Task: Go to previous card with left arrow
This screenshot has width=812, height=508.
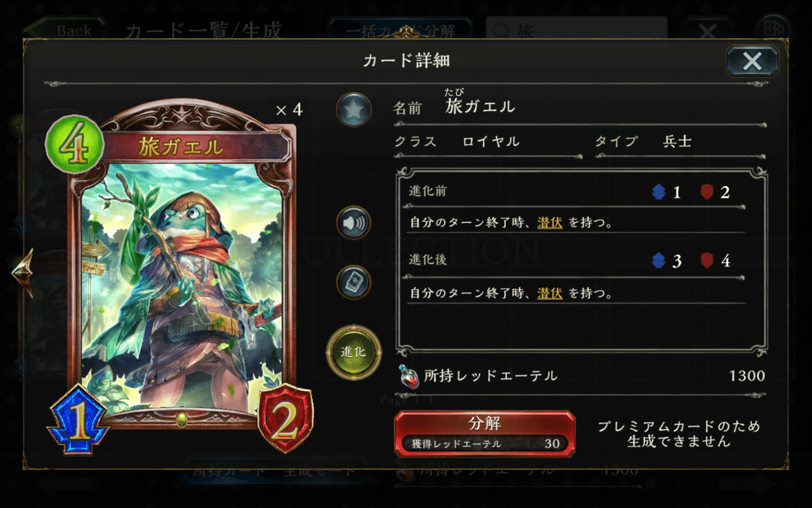Action: (22, 272)
